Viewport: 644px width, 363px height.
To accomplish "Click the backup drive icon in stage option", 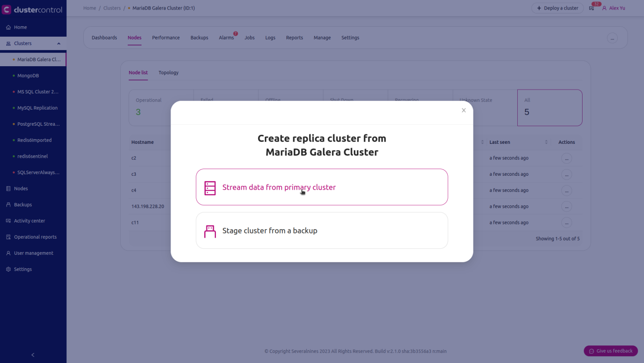I will point(210,231).
